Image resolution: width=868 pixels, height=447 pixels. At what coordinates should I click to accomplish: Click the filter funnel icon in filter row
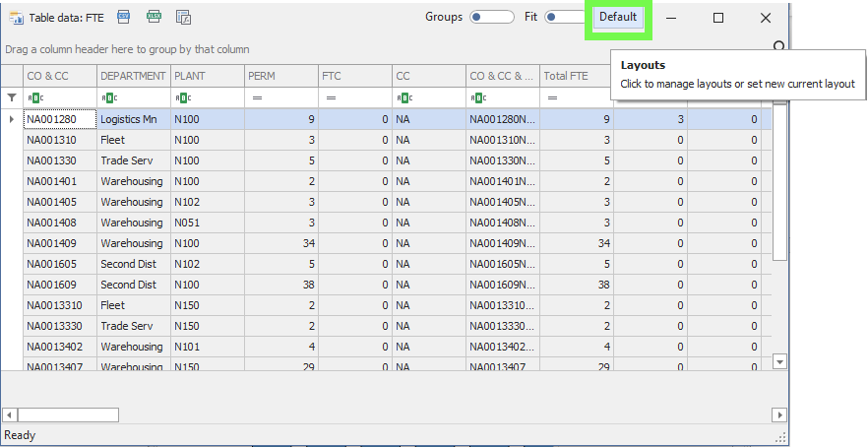point(12,97)
